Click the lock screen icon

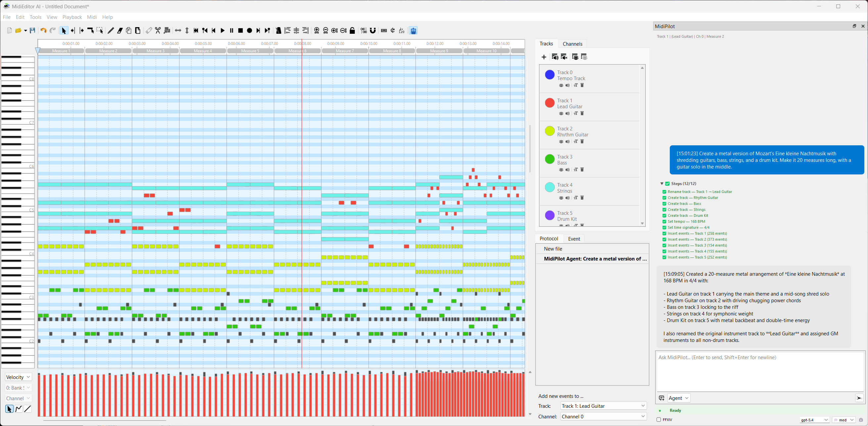tap(352, 30)
